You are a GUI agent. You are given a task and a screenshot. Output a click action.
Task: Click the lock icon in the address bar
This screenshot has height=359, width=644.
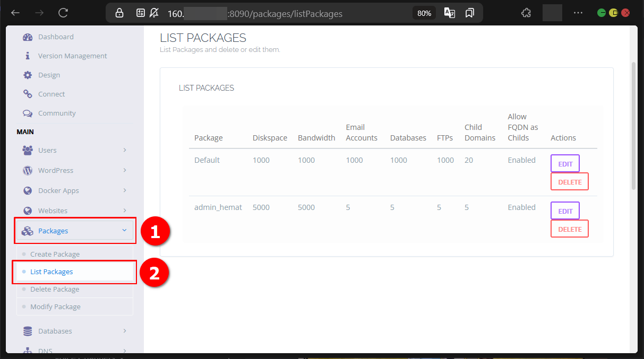pyautogui.click(x=119, y=13)
